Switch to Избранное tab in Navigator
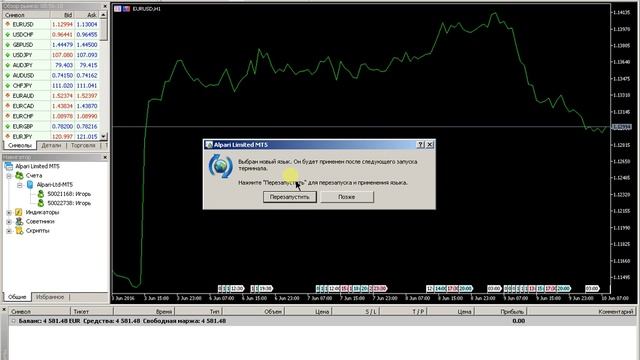 point(50,297)
